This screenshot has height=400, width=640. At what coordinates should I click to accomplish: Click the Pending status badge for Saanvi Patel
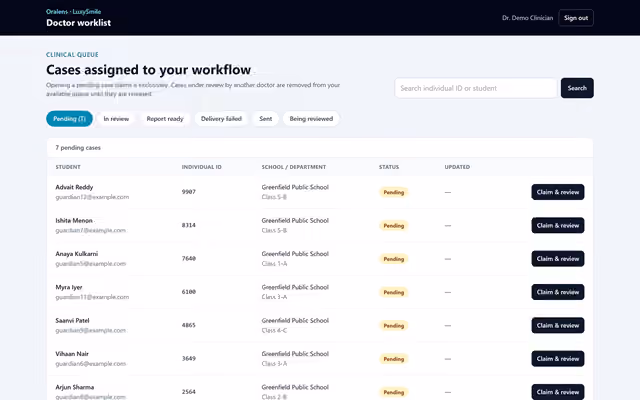pyautogui.click(x=393, y=326)
